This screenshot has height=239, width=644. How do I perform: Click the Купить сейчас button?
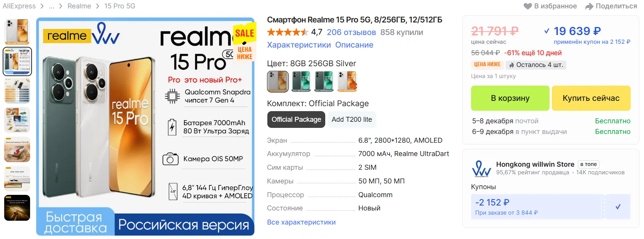pyautogui.click(x=591, y=98)
